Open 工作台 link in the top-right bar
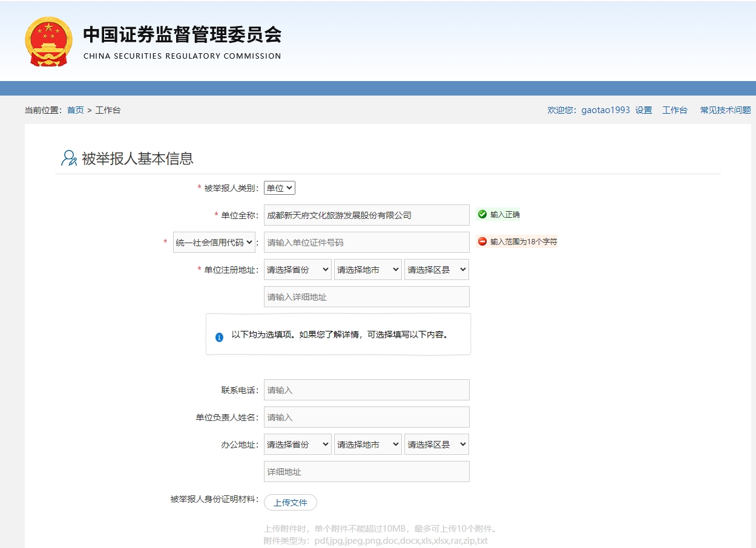Screen dimensions: 756x548 (x=675, y=110)
